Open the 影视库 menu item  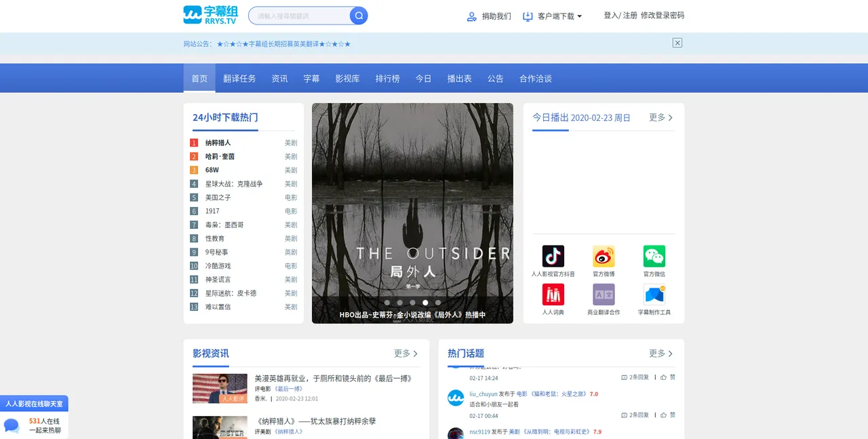tap(347, 79)
